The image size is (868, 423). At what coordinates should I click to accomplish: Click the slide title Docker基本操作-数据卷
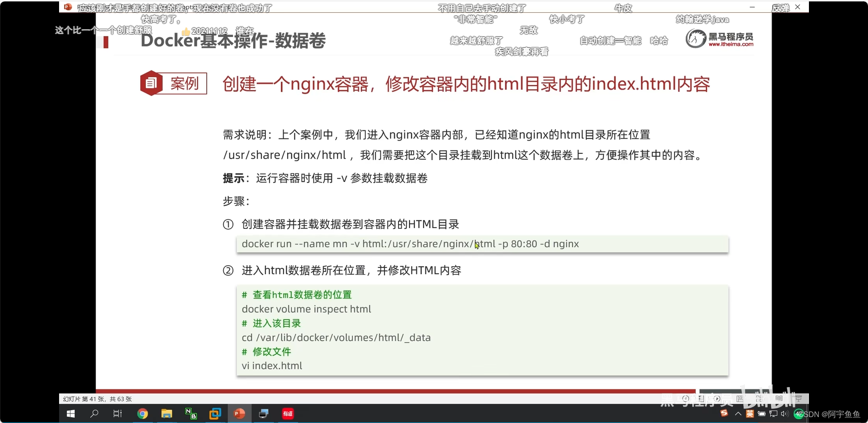click(233, 40)
